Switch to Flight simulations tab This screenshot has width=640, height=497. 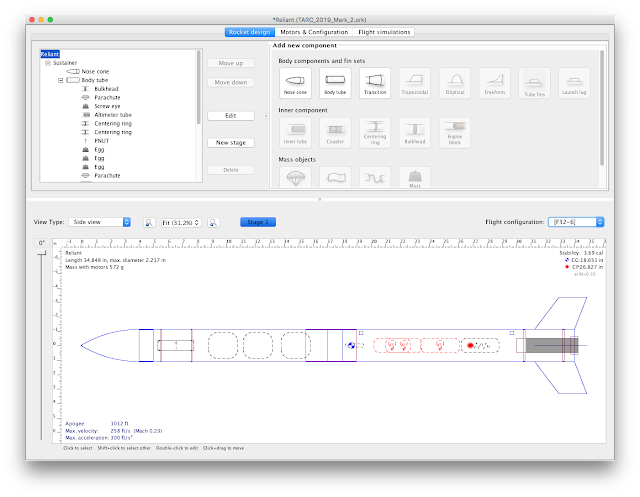coord(384,32)
